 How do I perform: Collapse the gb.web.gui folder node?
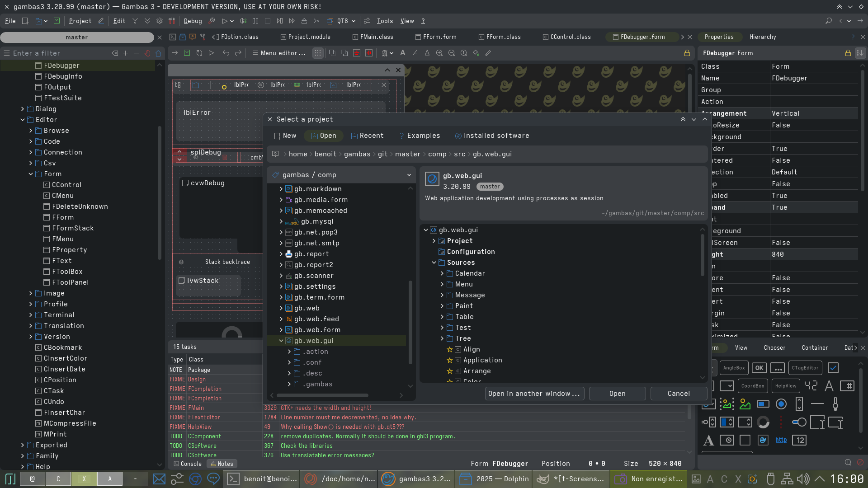coord(281,341)
